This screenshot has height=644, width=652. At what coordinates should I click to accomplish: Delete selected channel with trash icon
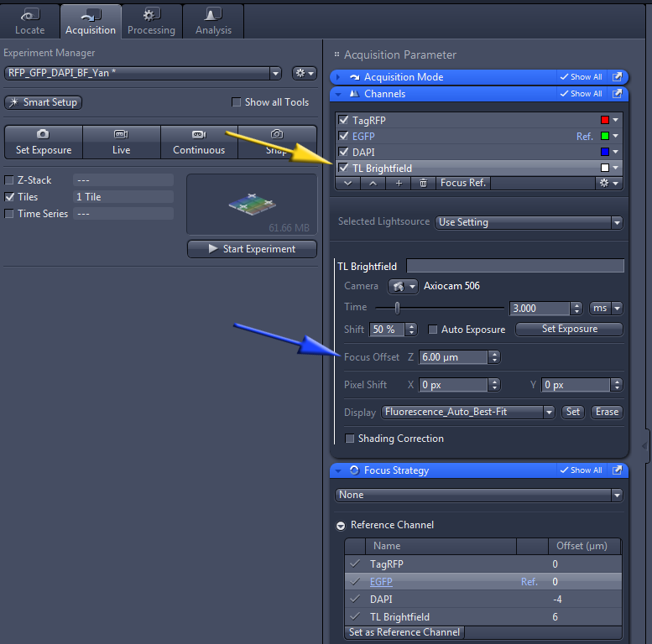click(x=423, y=183)
